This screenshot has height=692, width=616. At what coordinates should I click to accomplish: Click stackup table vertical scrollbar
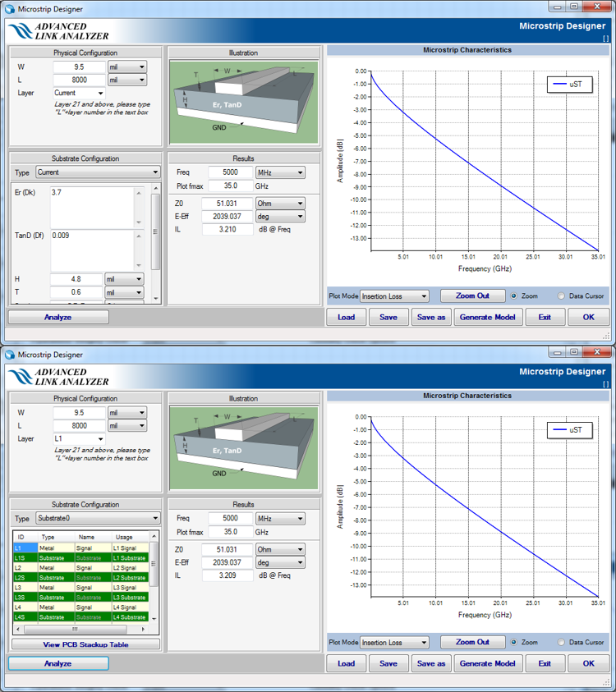coord(154,576)
